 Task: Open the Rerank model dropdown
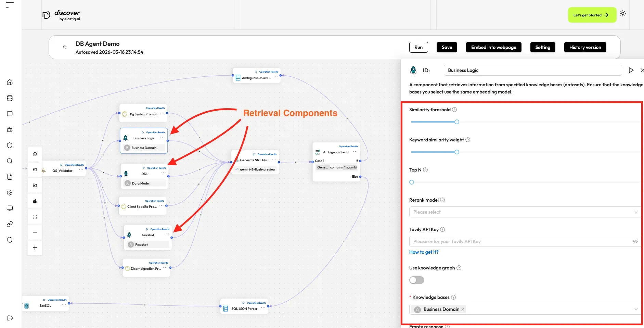[x=524, y=212]
